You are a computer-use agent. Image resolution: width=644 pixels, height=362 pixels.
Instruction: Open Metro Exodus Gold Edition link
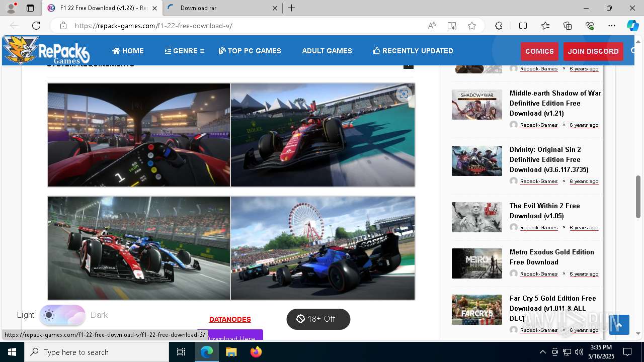point(552,257)
